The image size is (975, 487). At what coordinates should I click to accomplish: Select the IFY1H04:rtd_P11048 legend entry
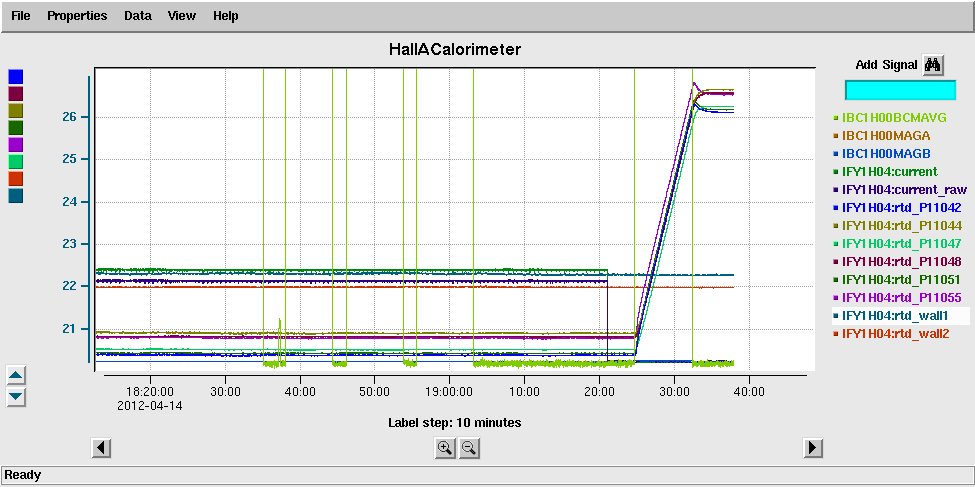pos(900,261)
